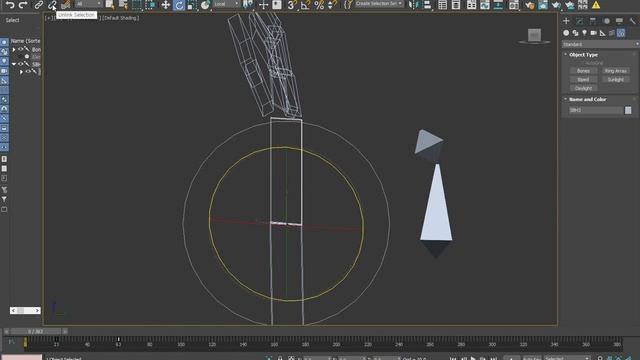Expand the nested child tree arrow
The image size is (640, 360).
pyautogui.click(x=22, y=72)
